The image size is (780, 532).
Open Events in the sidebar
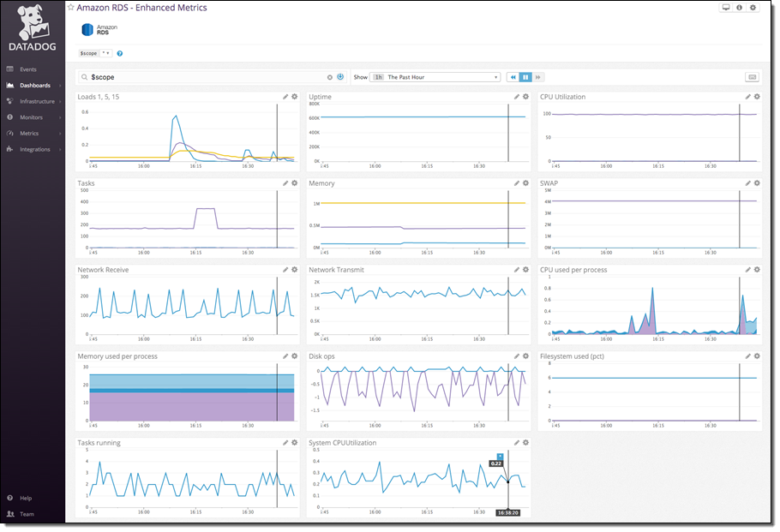coord(27,69)
